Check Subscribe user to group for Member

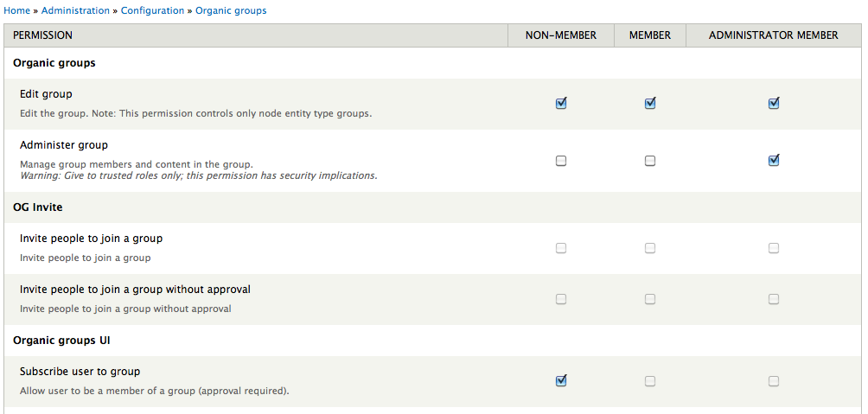click(x=650, y=381)
